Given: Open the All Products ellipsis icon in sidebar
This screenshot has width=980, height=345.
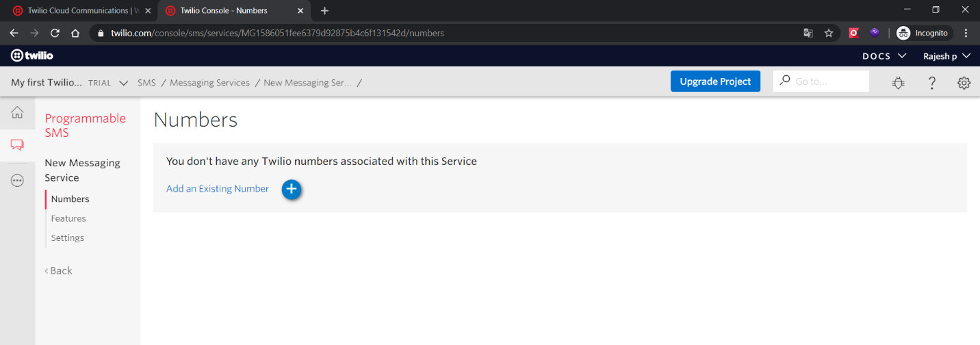Looking at the screenshot, I should point(18,180).
